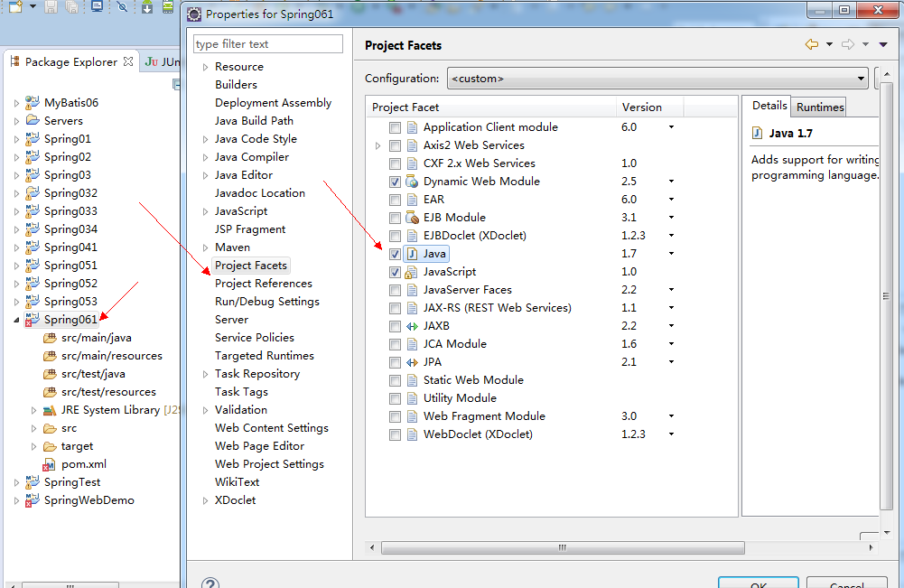Click the SpringWebDemo project icon
Screen dimensions: 904x588
(33, 500)
